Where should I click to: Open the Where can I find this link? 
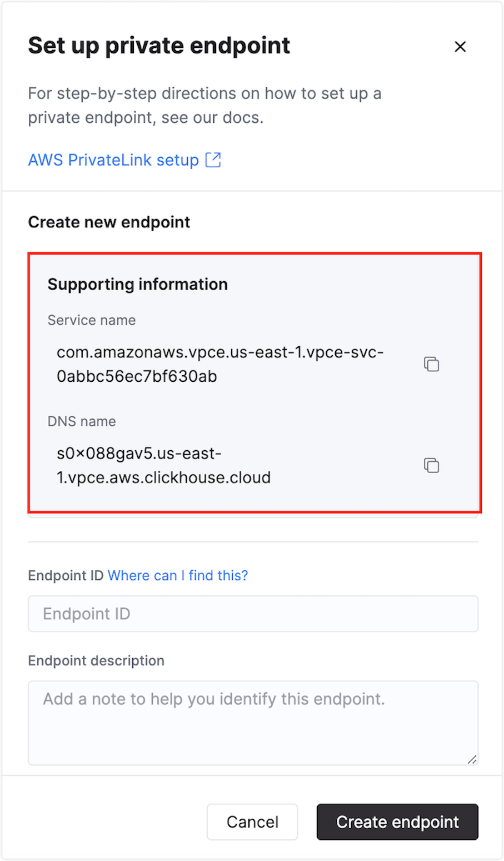[178, 575]
